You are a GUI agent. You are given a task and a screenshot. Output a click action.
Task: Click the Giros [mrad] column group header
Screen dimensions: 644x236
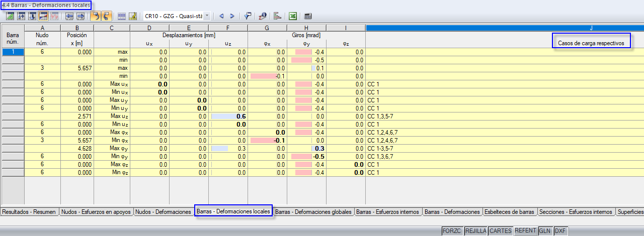click(x=306, y=36)
